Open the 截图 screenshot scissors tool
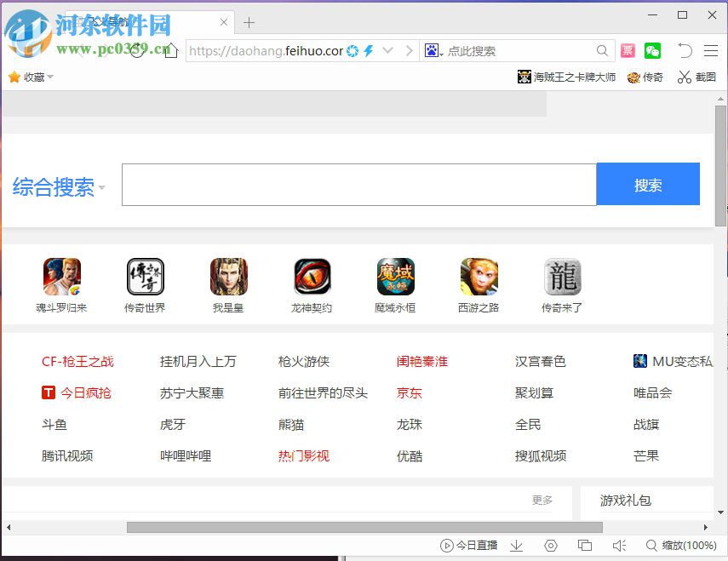728x561 pixels. [696, 77]
